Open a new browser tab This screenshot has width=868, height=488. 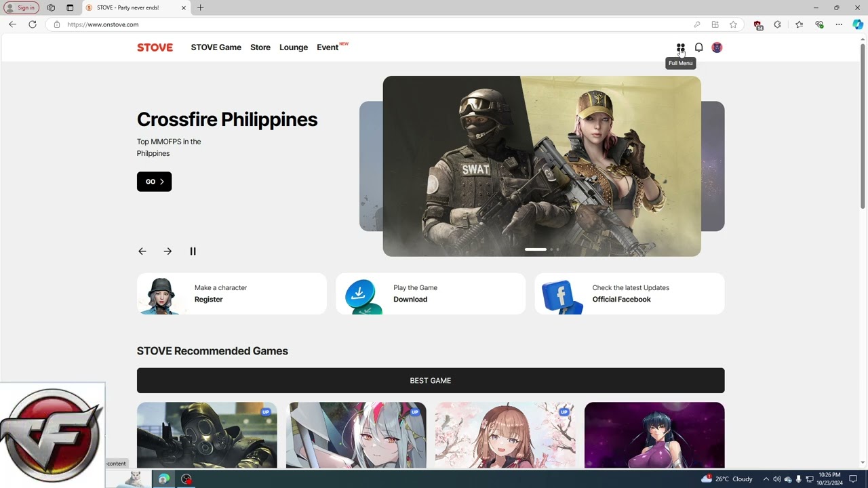pyautogui.click(x=200, y=7)
